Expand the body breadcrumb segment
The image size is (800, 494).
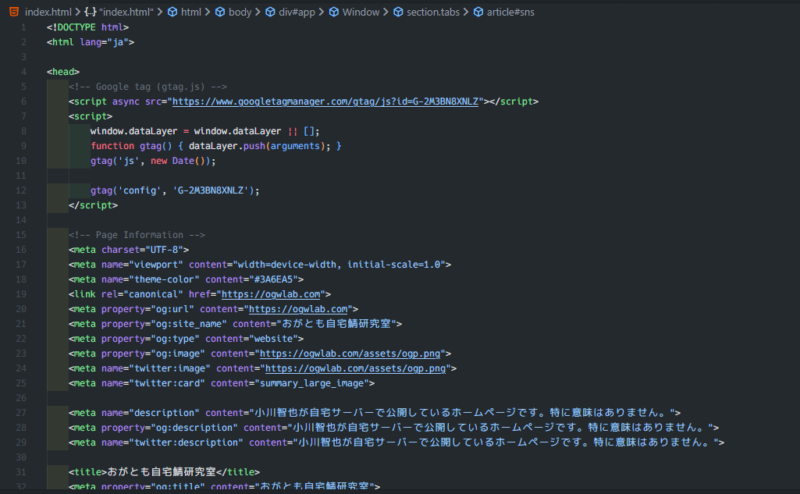(x=239, y=11)
